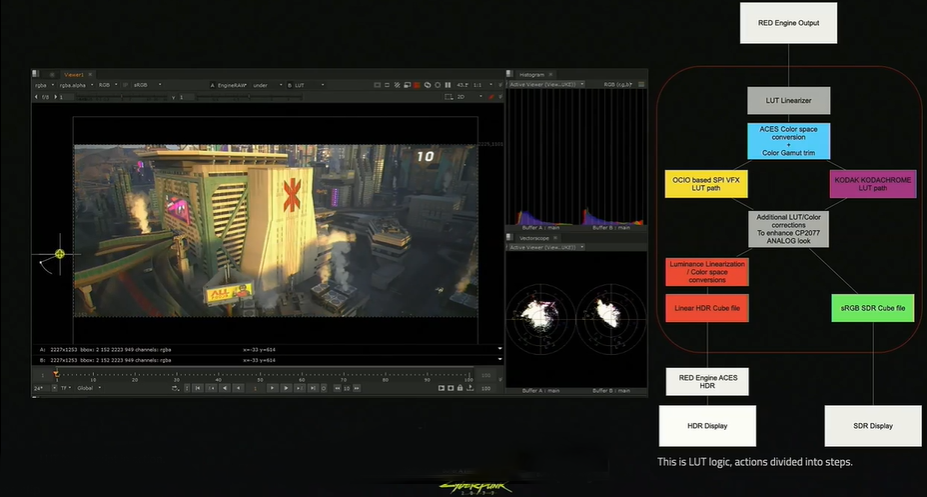Viewport: 927px width, 497px height.
Task: Click the timeline end frame field 100
Action: pos(486,375)
